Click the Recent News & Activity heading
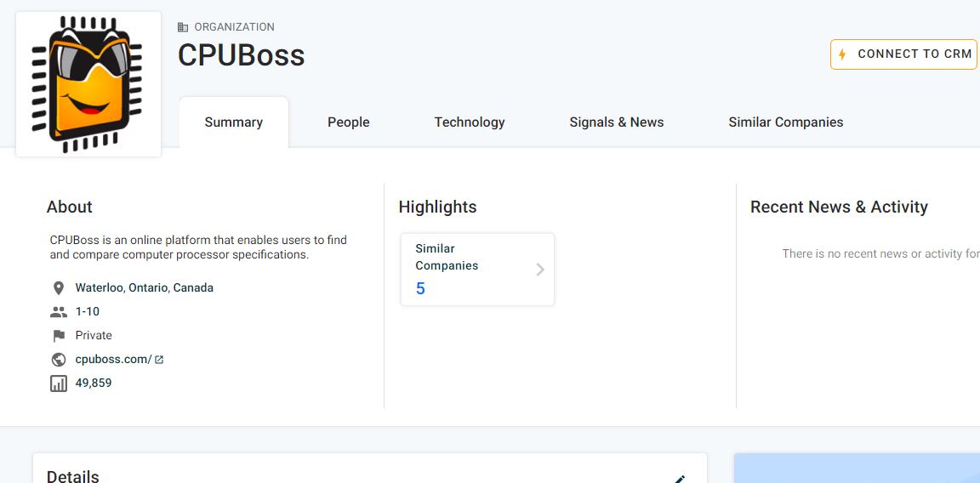Viewport: 980px width, 483px height. (x=839, y=207)
